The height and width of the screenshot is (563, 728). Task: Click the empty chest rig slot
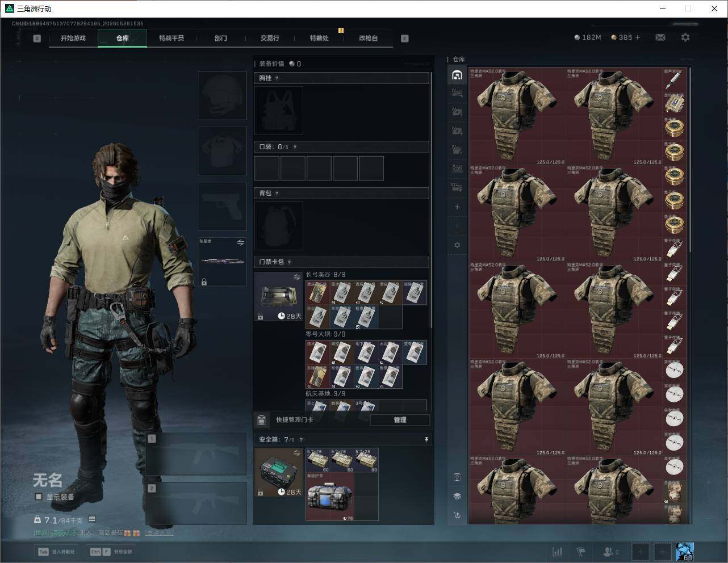pos(279,110)
